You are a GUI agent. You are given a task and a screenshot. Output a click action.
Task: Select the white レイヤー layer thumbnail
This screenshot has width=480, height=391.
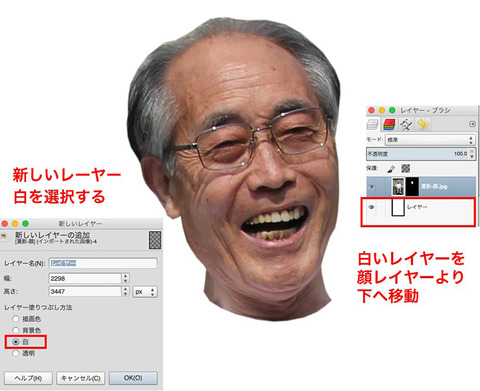[x=398, y=207]
